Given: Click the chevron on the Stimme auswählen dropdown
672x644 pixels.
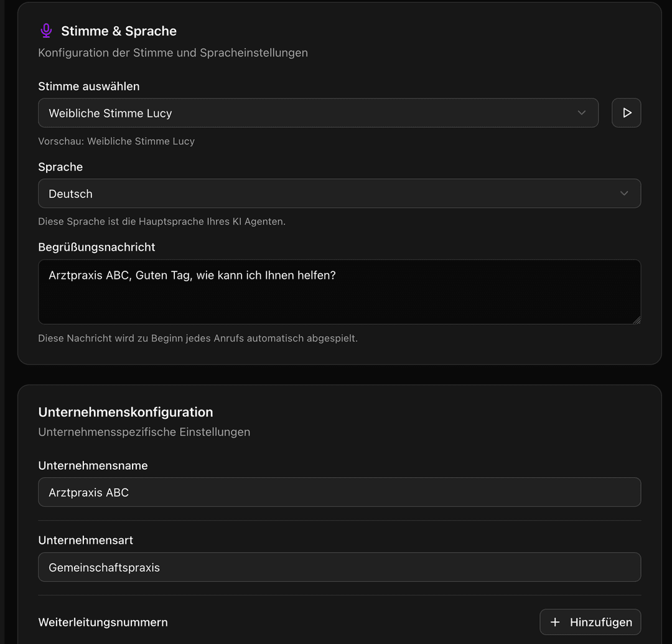Looking at the screenshot, I should [x=581, y=113].
